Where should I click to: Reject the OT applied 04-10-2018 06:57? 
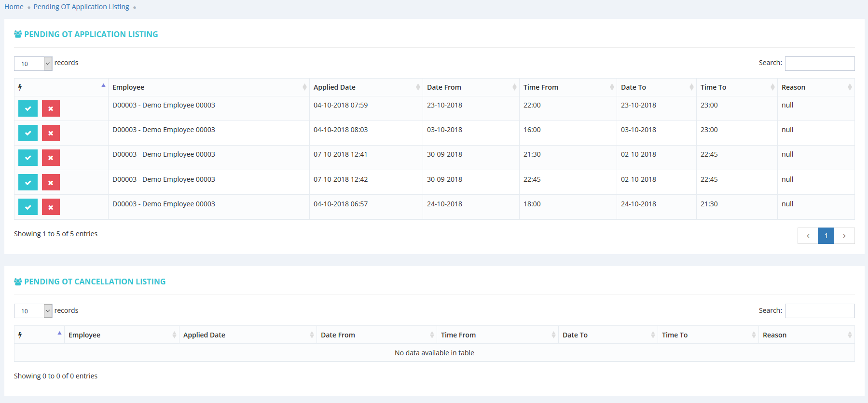(x=51, y=207)
